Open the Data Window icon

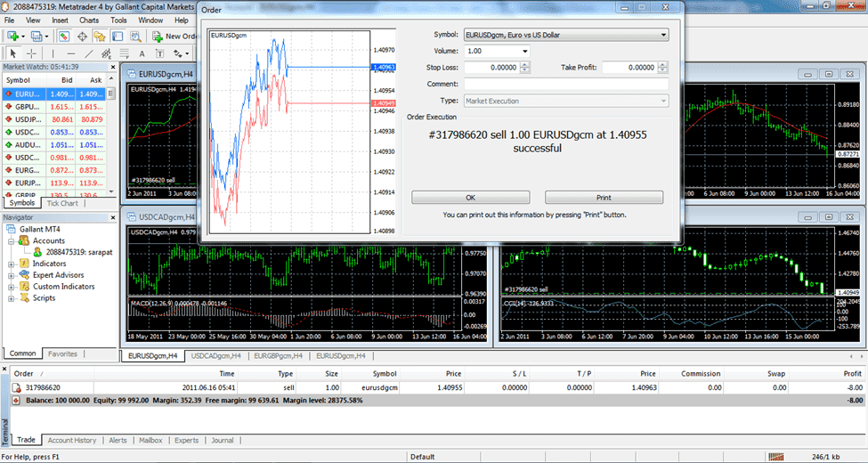82,37
